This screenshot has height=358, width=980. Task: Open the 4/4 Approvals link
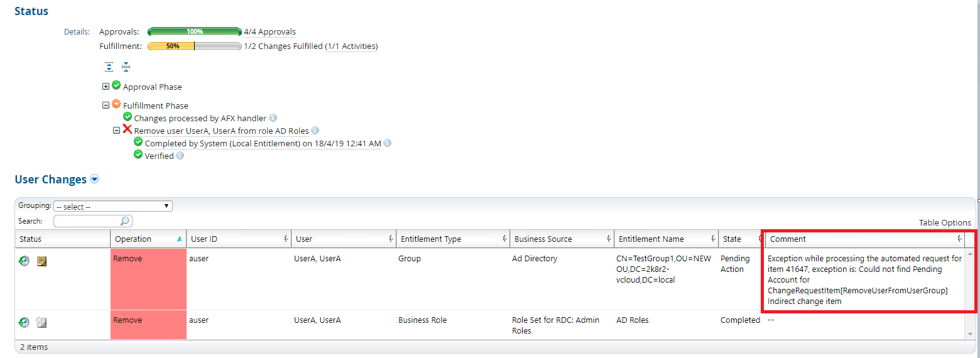click(269, 32)
